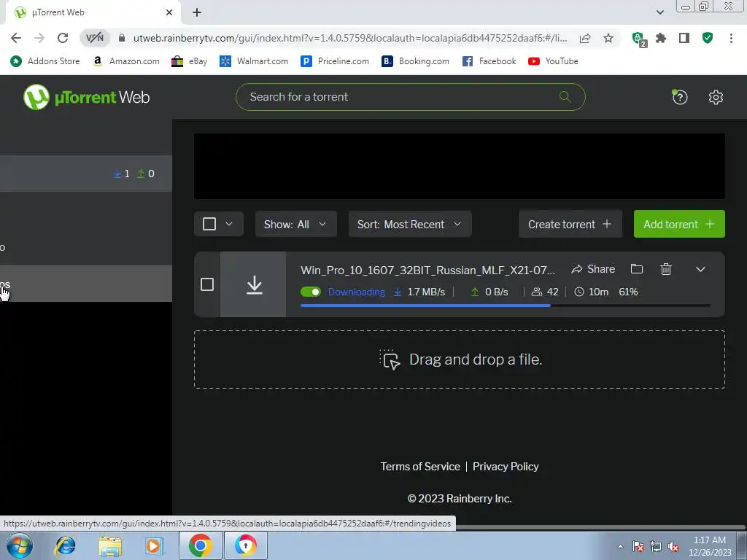Open the Windows Start button

coord(20,545)
